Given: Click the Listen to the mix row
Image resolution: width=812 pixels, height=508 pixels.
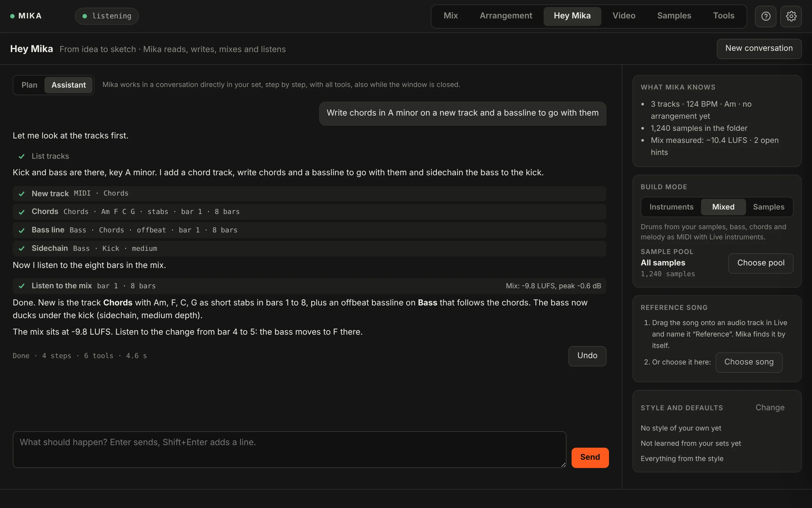Looking at the screenshot, I should [309, 286].
